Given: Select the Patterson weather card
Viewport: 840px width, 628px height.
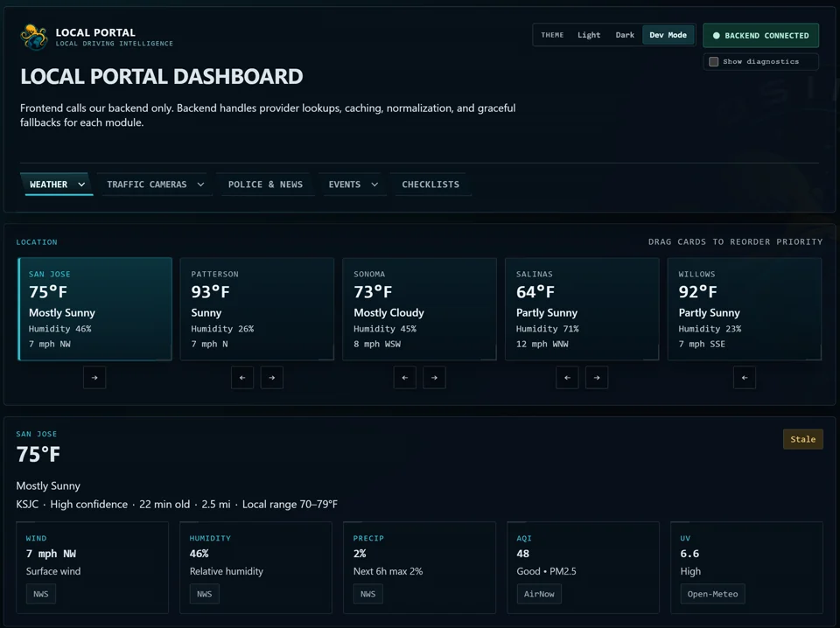Looking at the screenshot, I should click(257, 309).
